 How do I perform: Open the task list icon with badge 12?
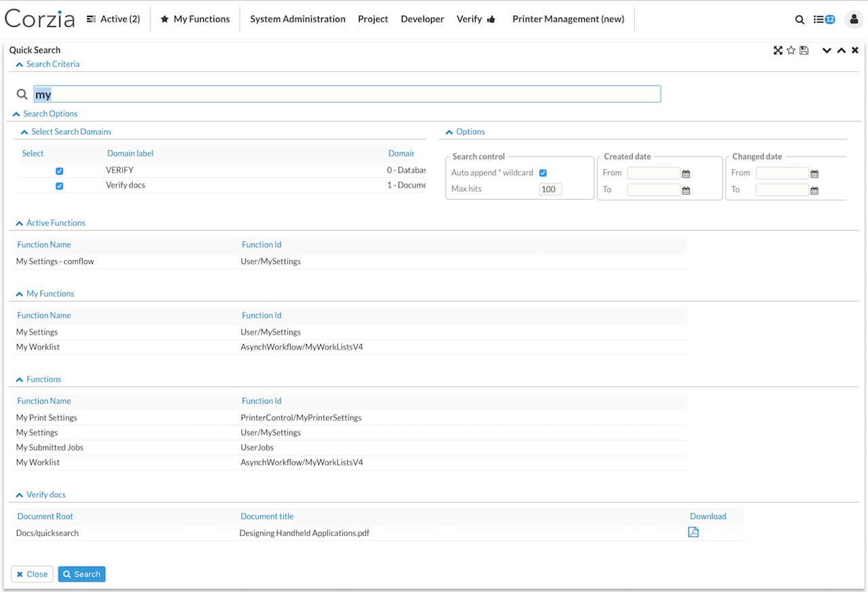click(824, 20)
